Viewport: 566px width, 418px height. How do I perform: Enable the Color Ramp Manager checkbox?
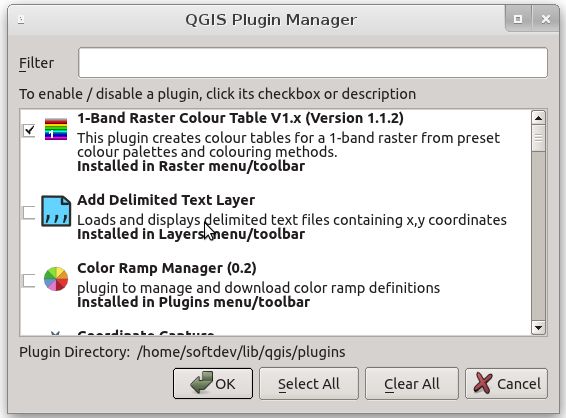(29, 280)
